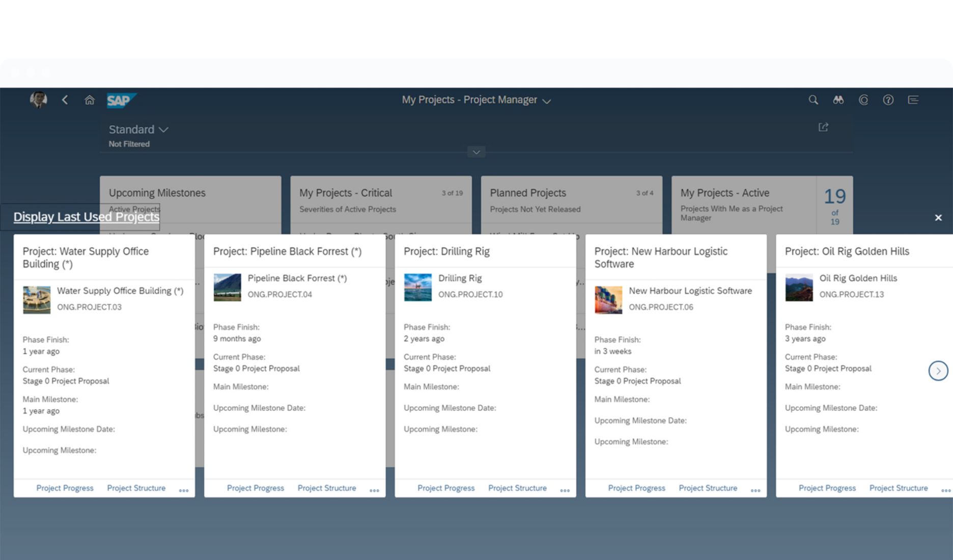Open the user profile avatar
This screenshot has height=560, width=953.
pos(39,100)
